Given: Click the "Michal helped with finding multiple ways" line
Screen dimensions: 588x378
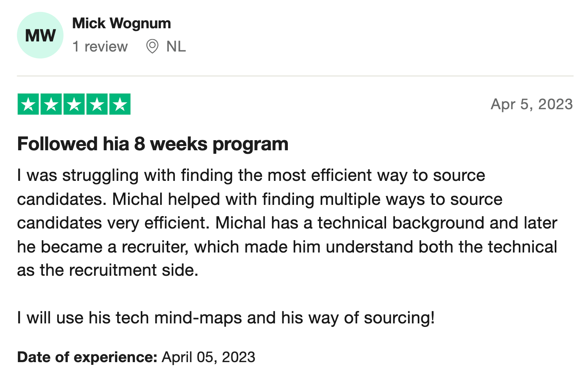Looking at the screenshot, I should click(x=260, y=199).
